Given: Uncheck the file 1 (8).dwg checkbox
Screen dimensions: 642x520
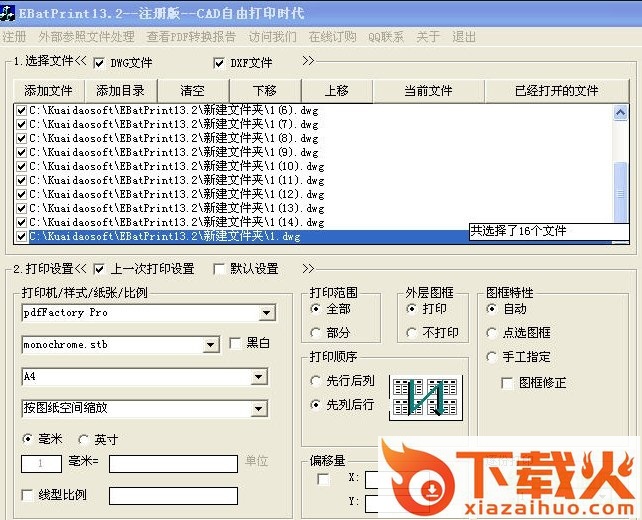Looking at the screenshot, I should pos(21,138).
